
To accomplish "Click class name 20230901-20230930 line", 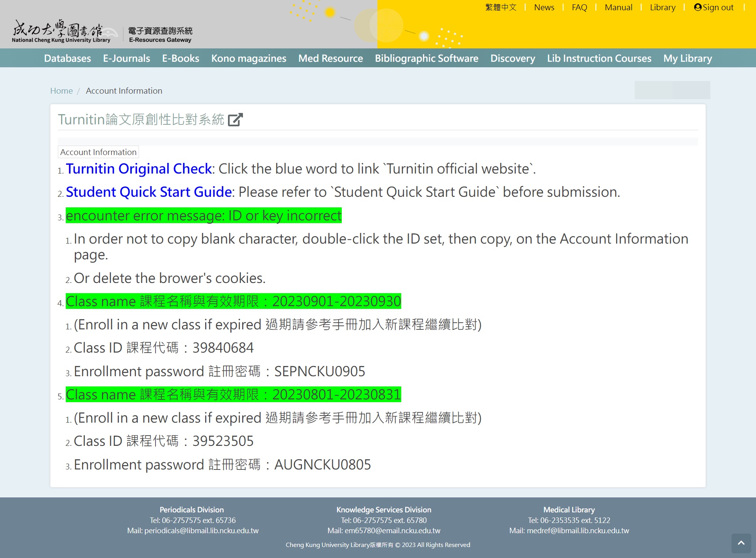I will 233,301.
